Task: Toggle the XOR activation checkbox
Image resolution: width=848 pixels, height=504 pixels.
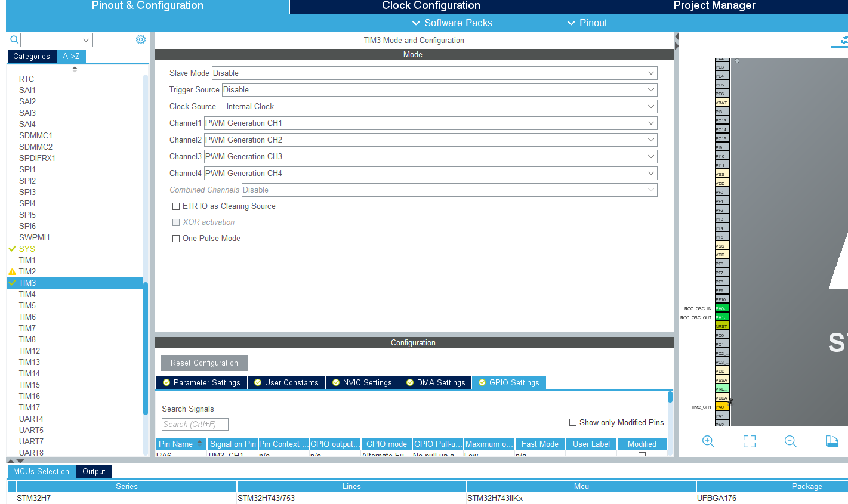Action: pos(176,222)
